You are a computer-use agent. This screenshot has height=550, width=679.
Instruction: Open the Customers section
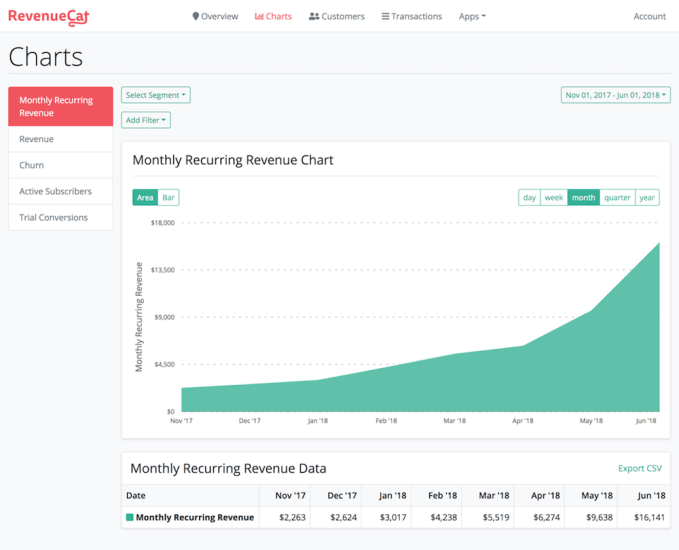(x=337, y=16)
